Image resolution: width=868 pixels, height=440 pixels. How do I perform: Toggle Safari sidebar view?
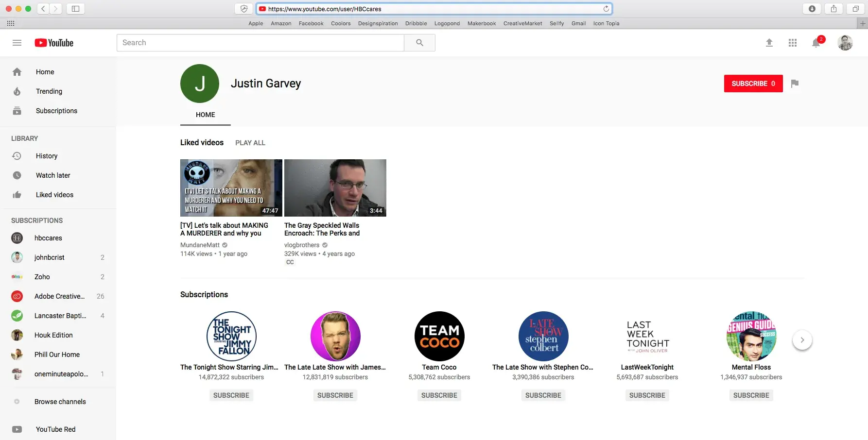(x=75, y=9)
